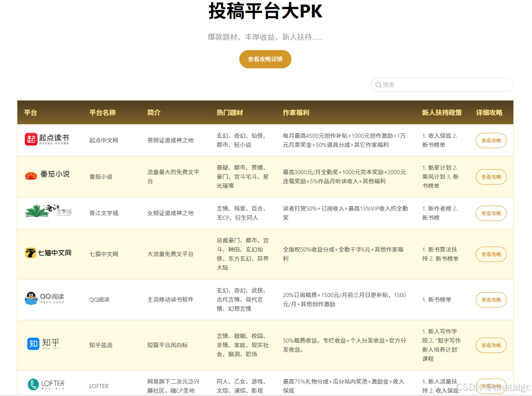This screenshot has height=396, width=532.
Task: Focus the 搜索 input field
Action: (x=442, y=85)
